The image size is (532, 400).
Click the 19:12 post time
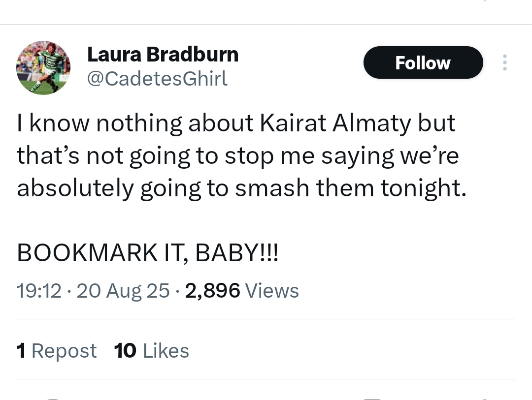tap(39, 291)
